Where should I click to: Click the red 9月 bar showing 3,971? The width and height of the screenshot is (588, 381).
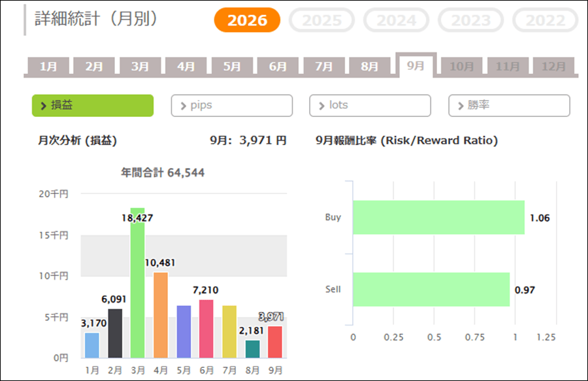275,342
